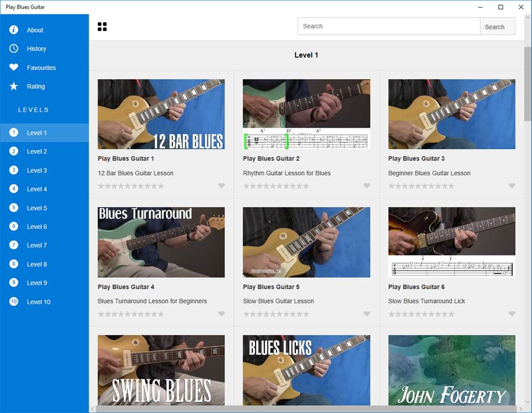532x413 pixels.
Task: Open the Blues Turnaround thumbnail
Action: [x=161, y=242]
